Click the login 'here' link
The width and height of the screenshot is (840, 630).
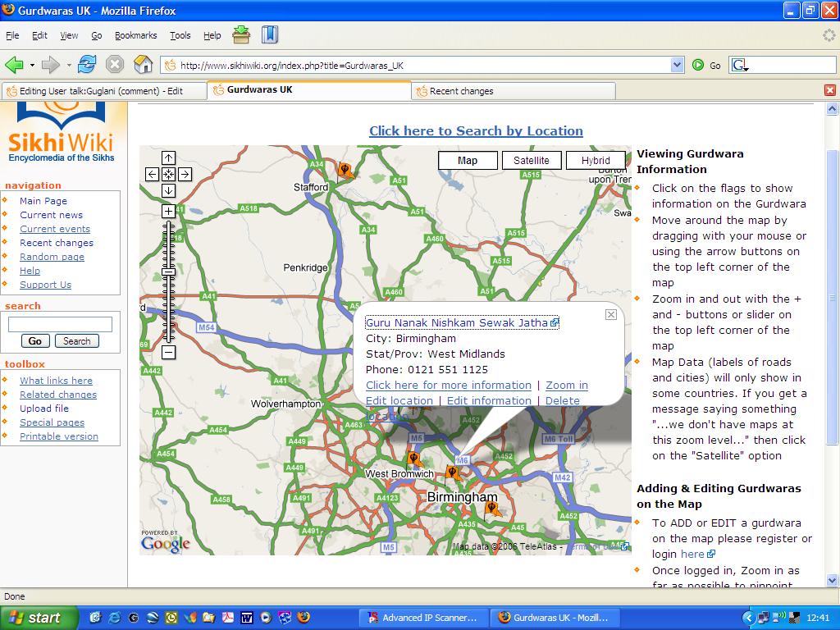(x=697, y=554)
